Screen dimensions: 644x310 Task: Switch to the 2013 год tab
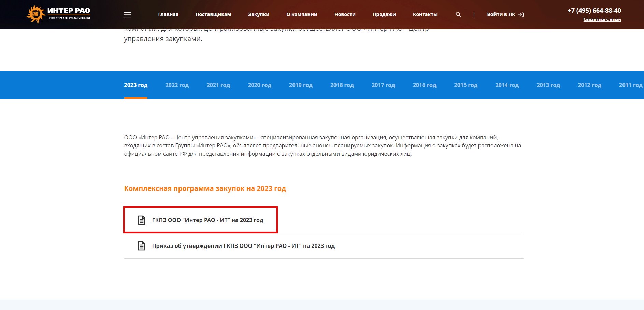548,85
